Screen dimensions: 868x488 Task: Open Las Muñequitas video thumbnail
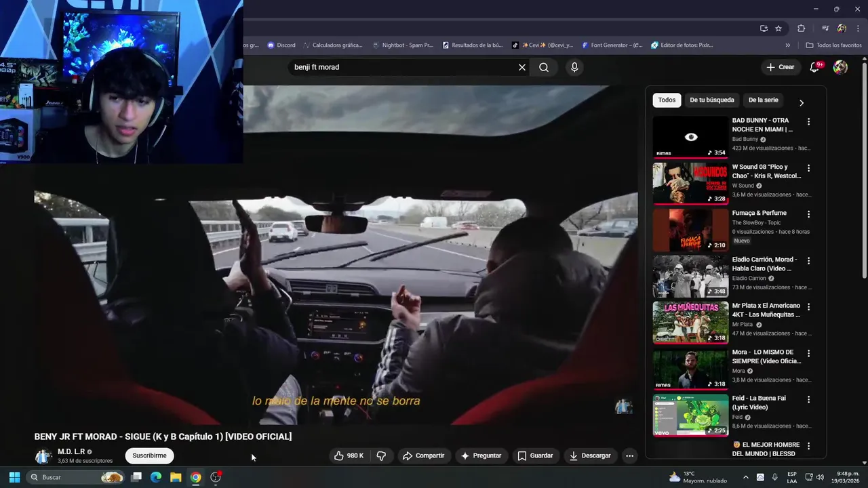690,323
